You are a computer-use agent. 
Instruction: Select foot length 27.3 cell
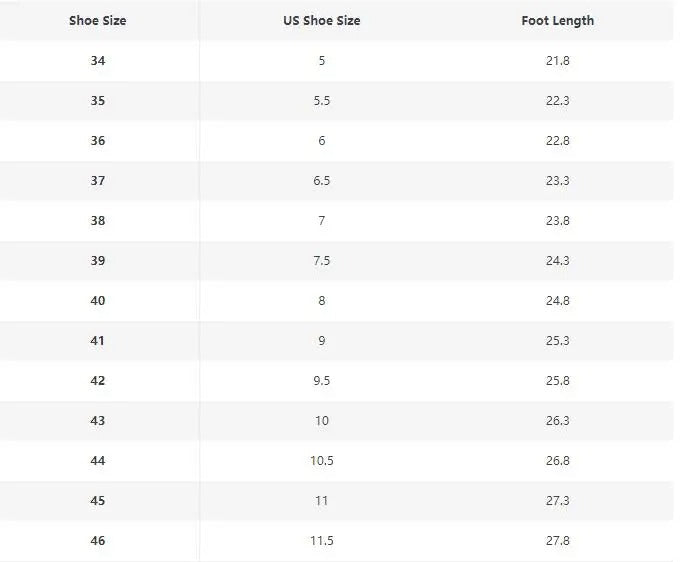(557, 501)
